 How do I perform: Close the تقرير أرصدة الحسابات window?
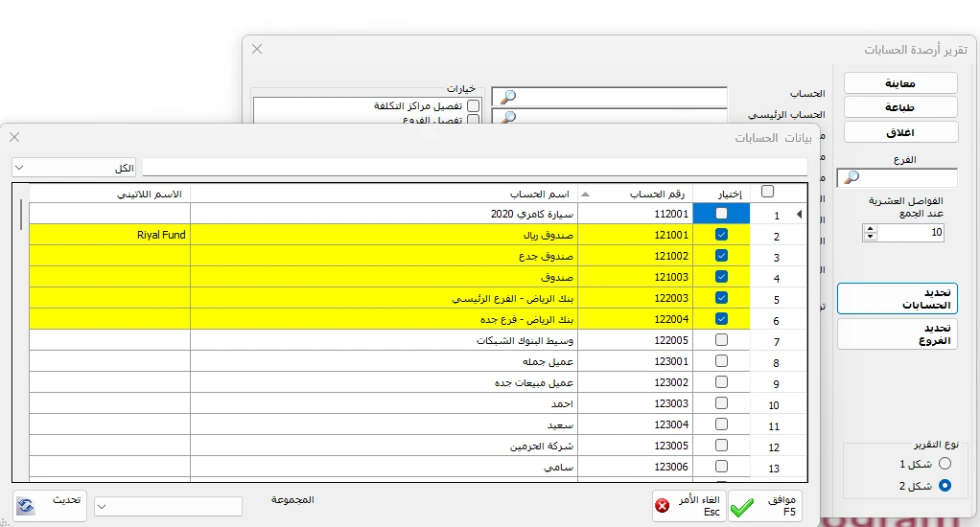tap(257, 49)
